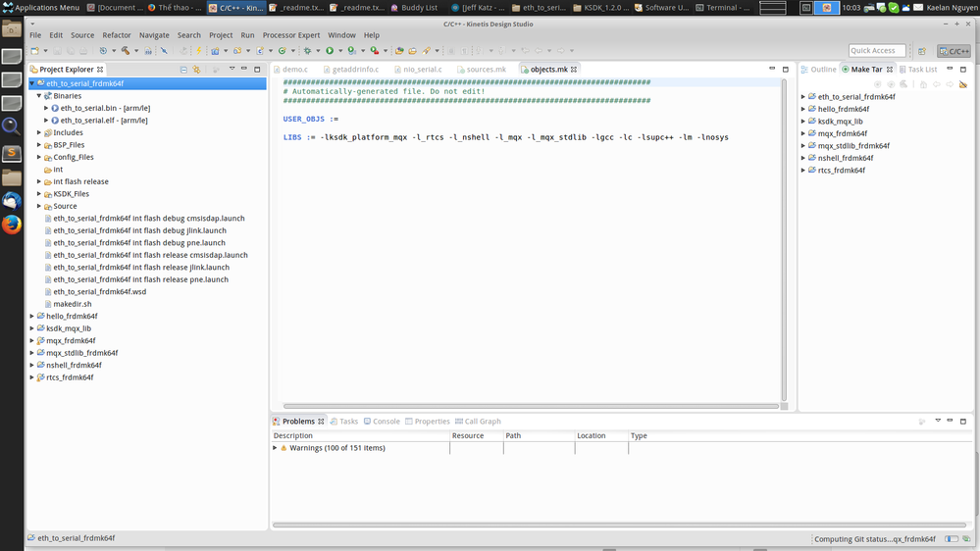This screenshot has height=551, width=980.
Task: Switch to Terminal window in taskbar
Action: (723, 8)
